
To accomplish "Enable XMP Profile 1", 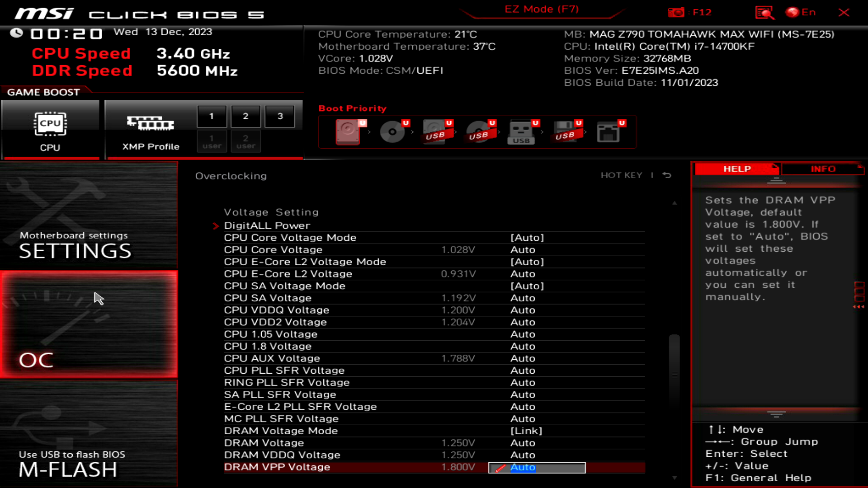I will [x=212, y=116].
